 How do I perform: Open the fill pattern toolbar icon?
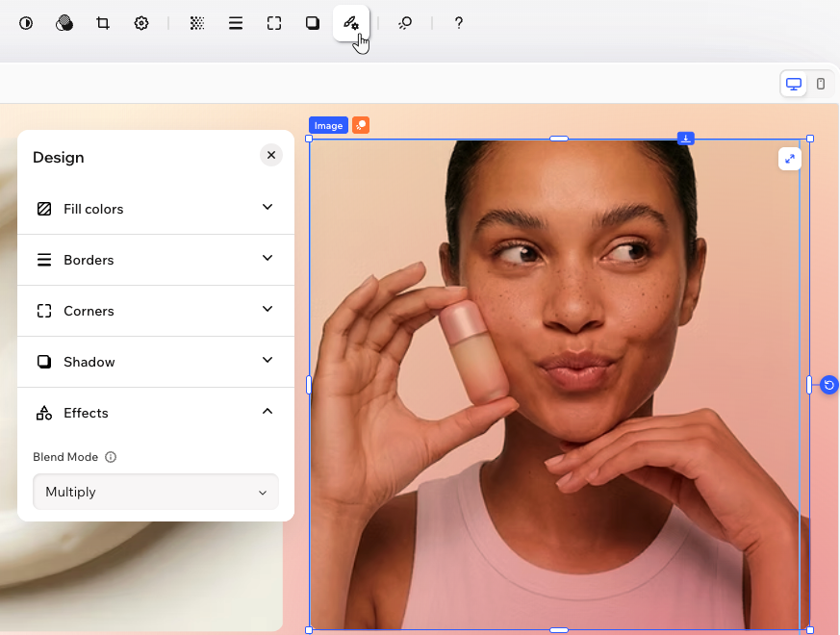(x=197, y=23)
